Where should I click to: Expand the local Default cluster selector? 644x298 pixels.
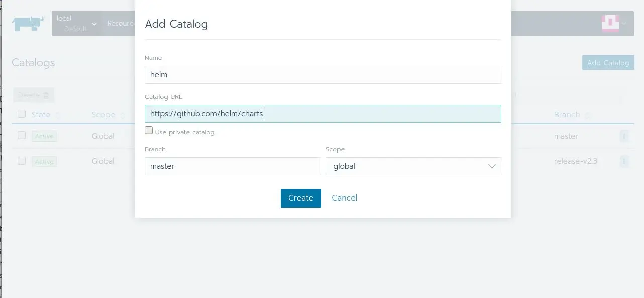coord(76,24)
